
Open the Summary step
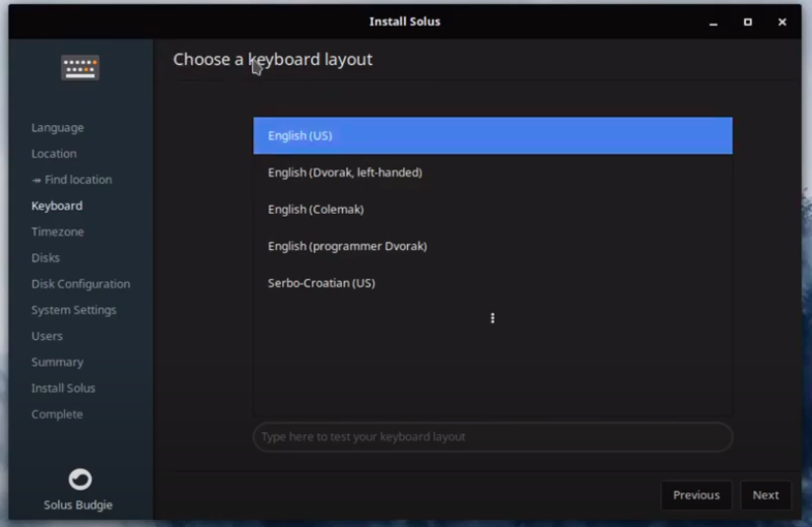click(x=57, y=362)
